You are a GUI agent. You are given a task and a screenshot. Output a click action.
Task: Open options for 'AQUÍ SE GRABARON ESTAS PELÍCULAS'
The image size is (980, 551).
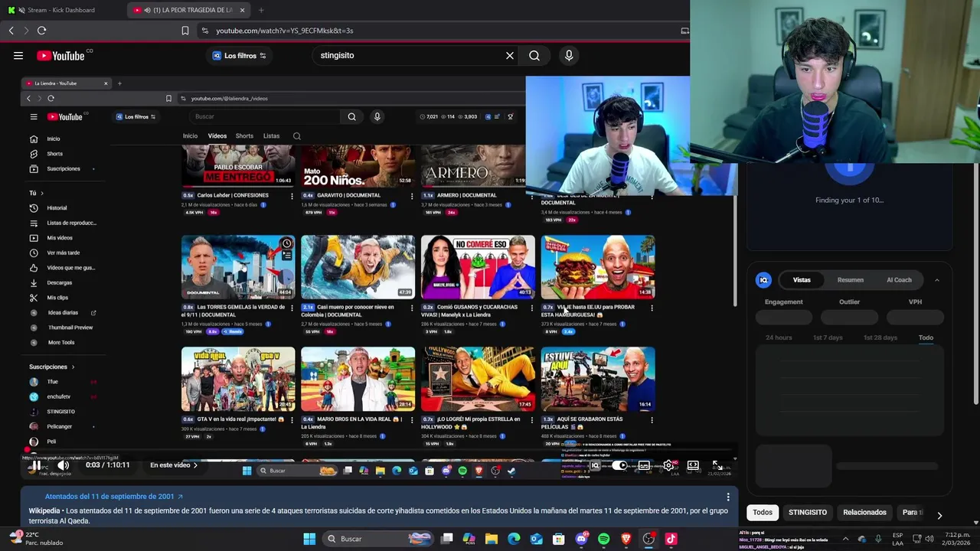(652, 419)
